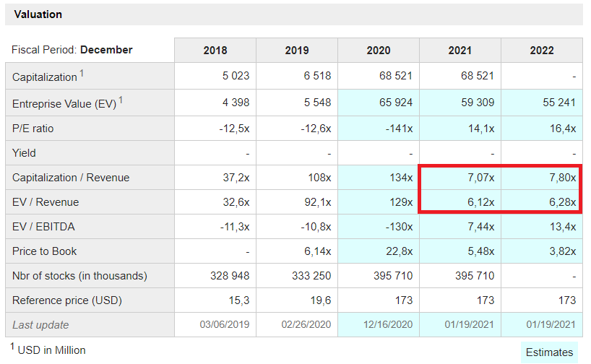The height and width of the screenshot is (364, 591).
Task: Click the Last update row label
Action: (x=40, y=325)
